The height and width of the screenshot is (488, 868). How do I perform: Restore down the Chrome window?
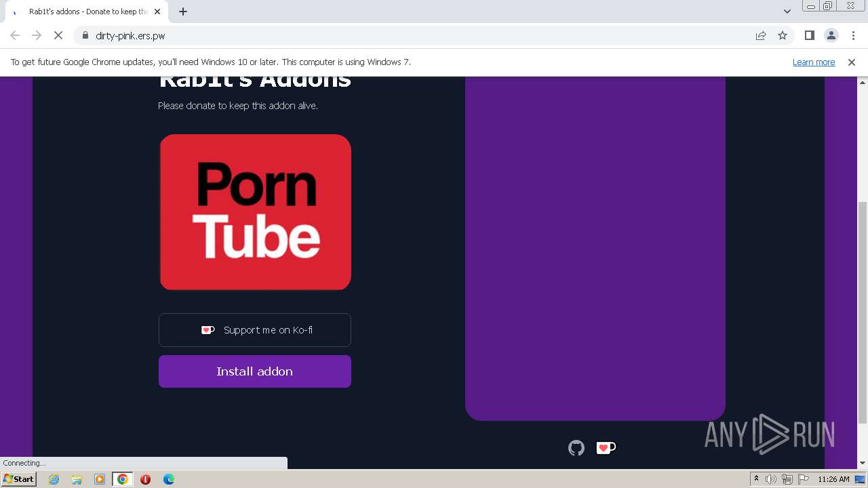pos(828,6)
